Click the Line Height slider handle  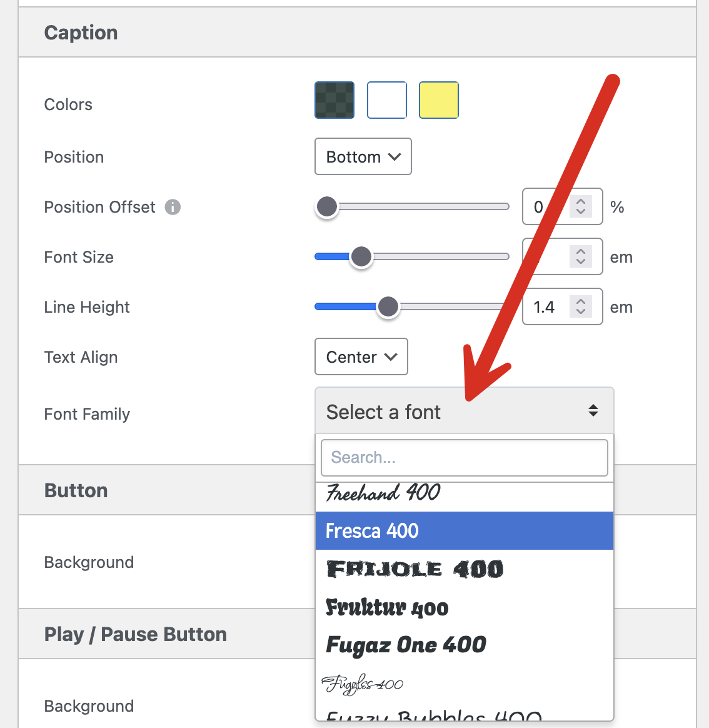388,306
